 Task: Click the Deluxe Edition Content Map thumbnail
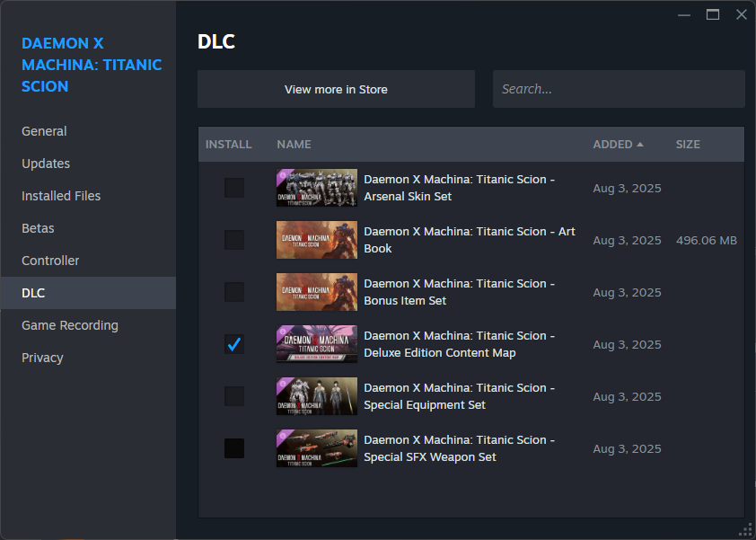pyautogui.click(x=317, y=344)
